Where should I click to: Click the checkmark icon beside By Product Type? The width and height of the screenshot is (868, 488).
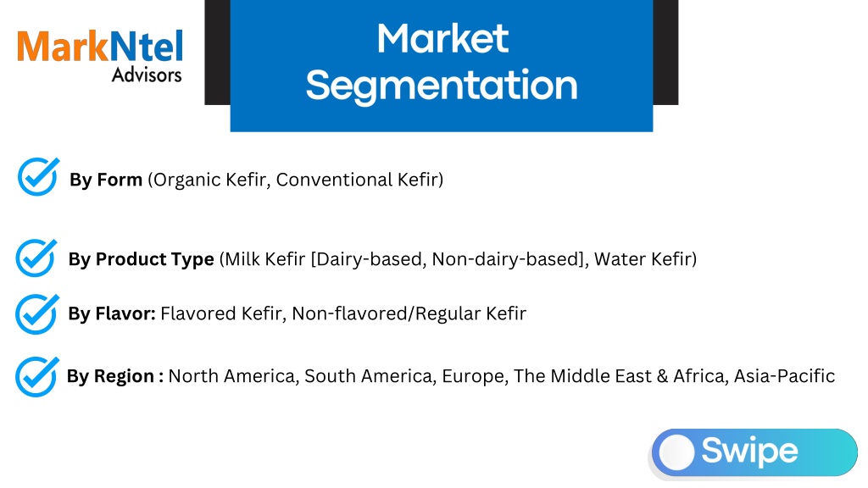pyautogui.click(x=36, y=258)
